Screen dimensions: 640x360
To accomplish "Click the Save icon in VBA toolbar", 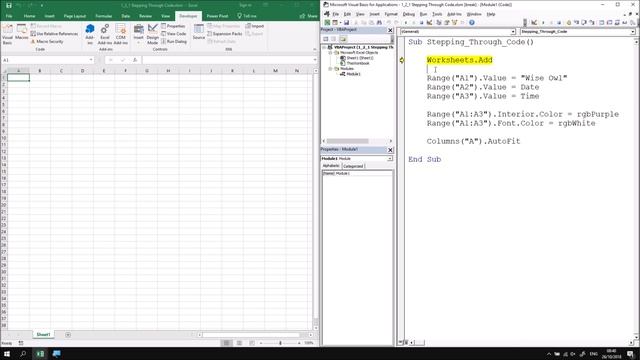I will [x=346, y=23].
